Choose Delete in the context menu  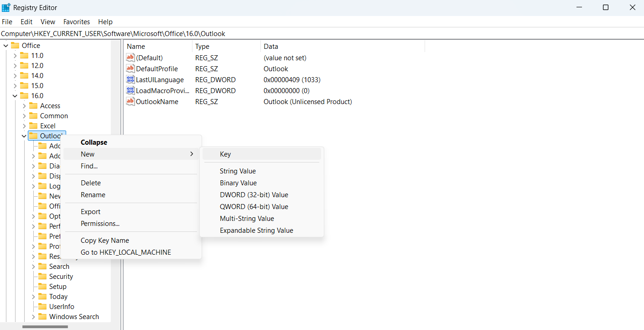click(131, 183)
